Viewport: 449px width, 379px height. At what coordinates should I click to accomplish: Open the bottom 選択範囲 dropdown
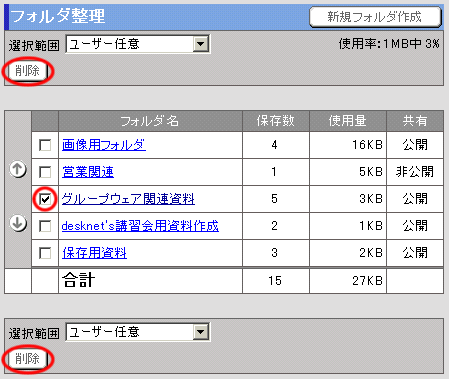point(138,332)
